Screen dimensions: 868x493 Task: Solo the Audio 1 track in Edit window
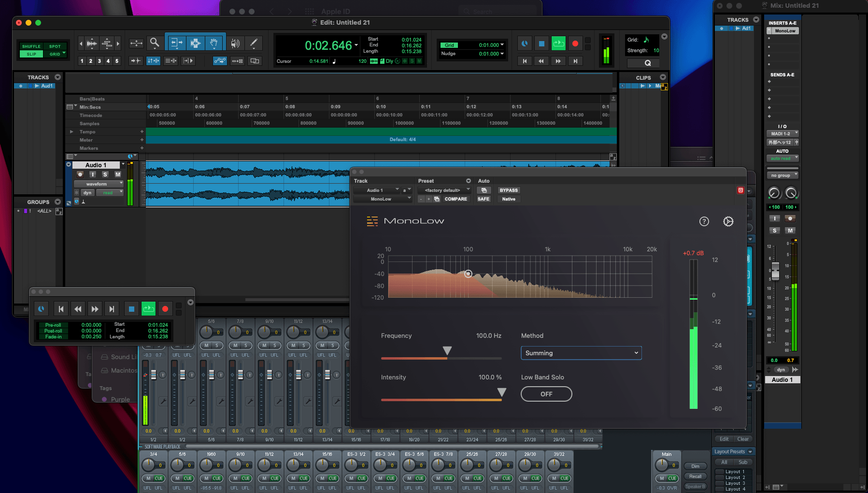point(105,174)
